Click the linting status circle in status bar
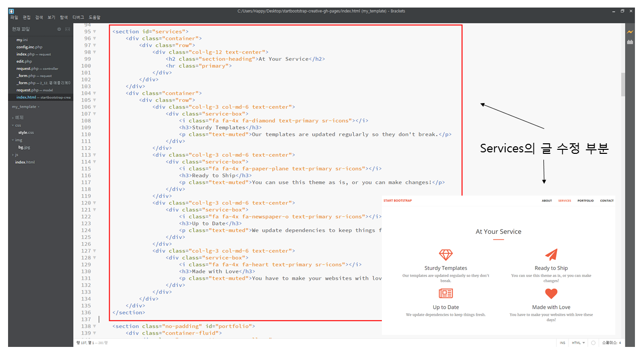The image size is (644, 362). tap(593, 343)
